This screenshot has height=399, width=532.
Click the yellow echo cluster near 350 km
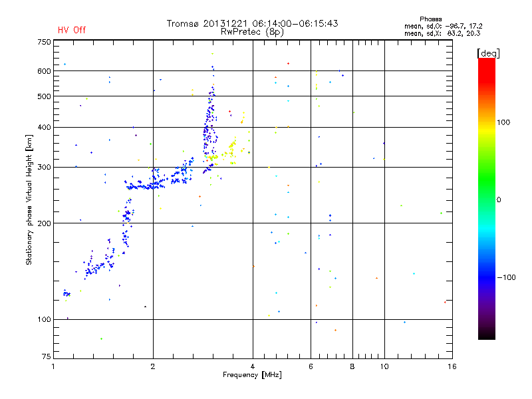(232, 146)
